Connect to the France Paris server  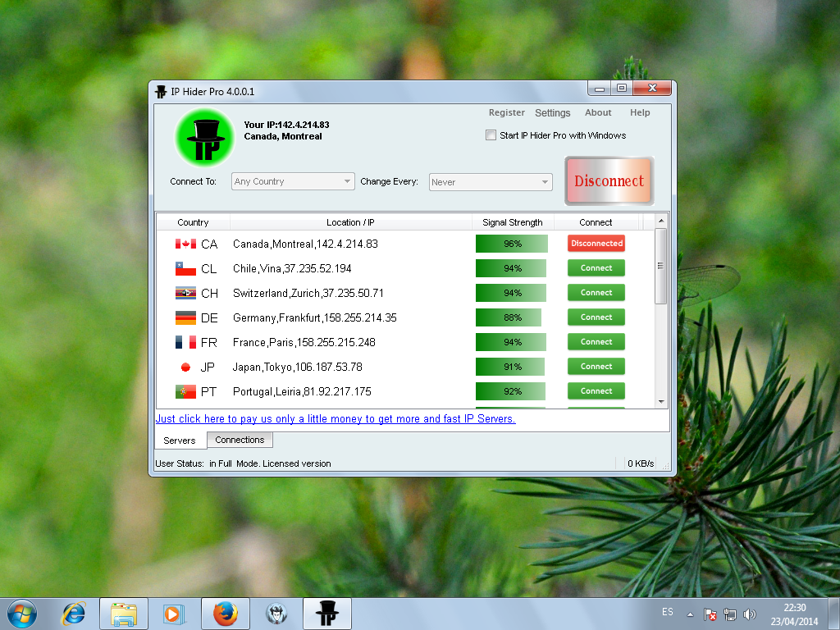click(596, 342)
